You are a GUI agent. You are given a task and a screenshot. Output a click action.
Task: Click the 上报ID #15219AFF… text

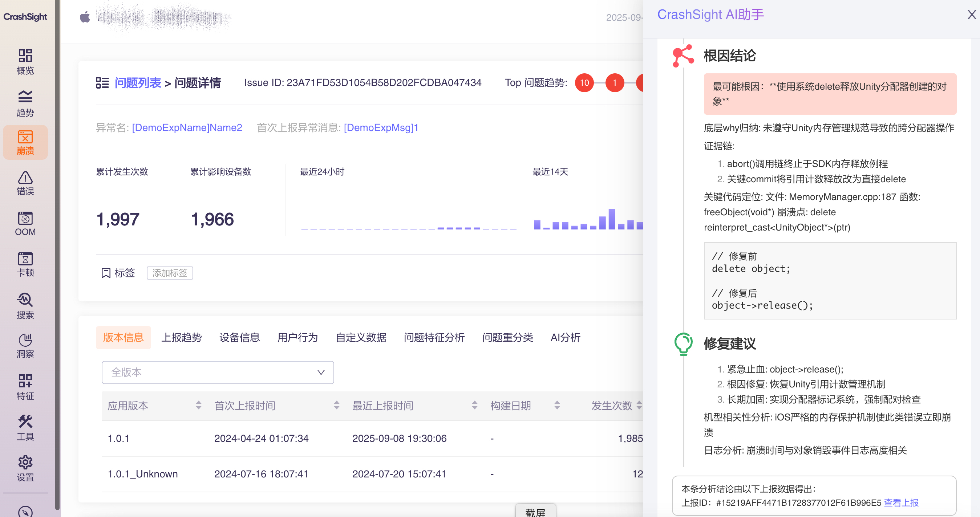click(x=781, y=502)
